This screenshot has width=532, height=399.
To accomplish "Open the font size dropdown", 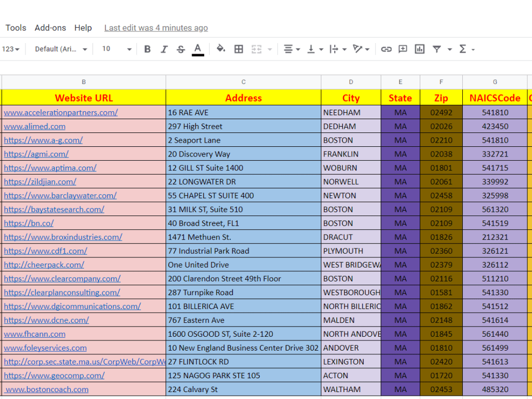I will pyautogui.click(x=117, y=49).
